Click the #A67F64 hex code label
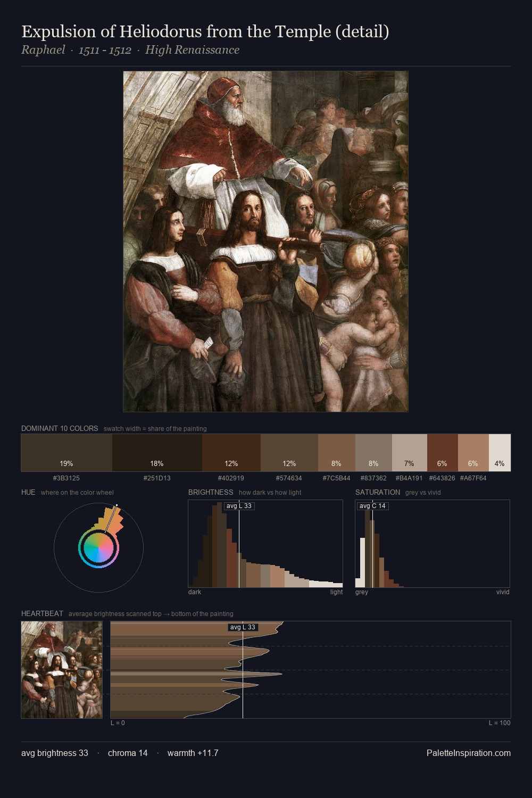This screenshot has height=798, width=532. tap(473, 478)
